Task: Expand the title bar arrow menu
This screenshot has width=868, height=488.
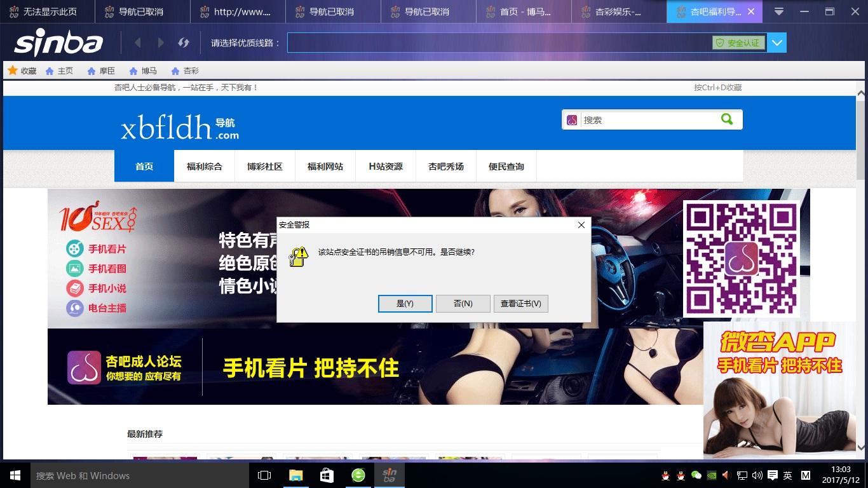Action: [778, 11]
